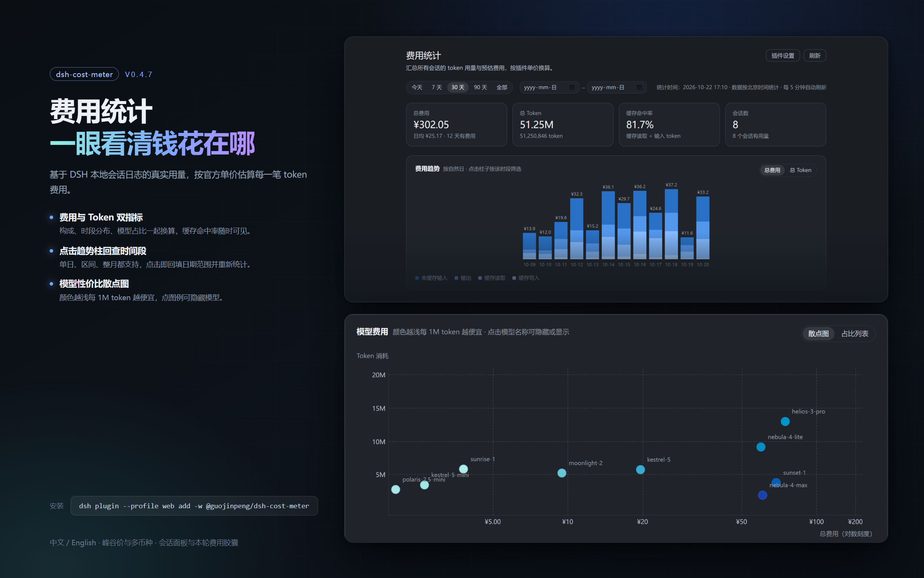Click the 10-12 bar labeled ¥32.3

click(577, 229)
